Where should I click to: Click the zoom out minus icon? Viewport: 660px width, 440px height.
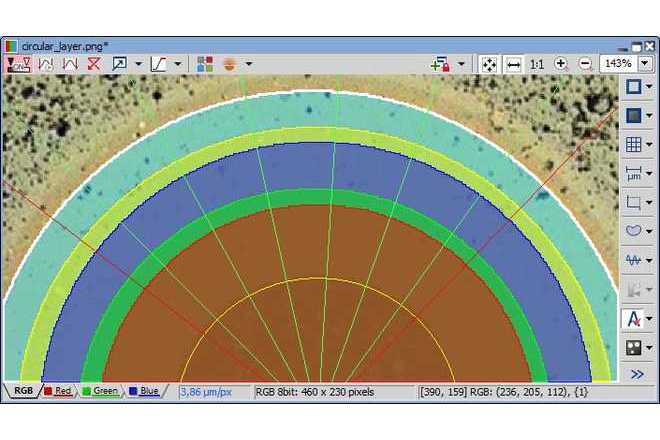point(585,63)
